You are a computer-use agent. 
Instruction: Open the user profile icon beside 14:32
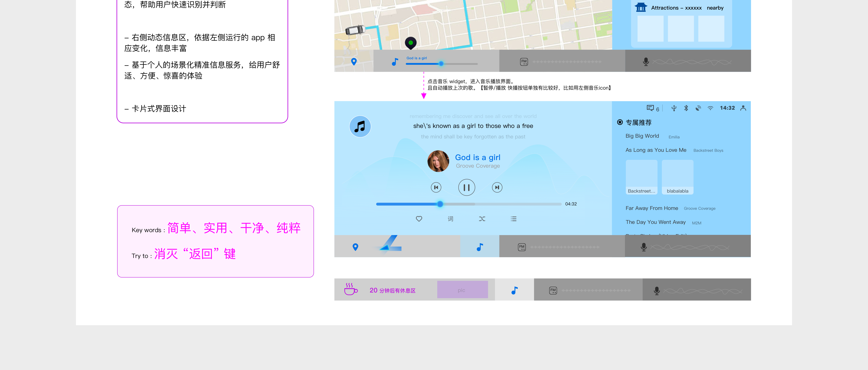click(743, 108)
